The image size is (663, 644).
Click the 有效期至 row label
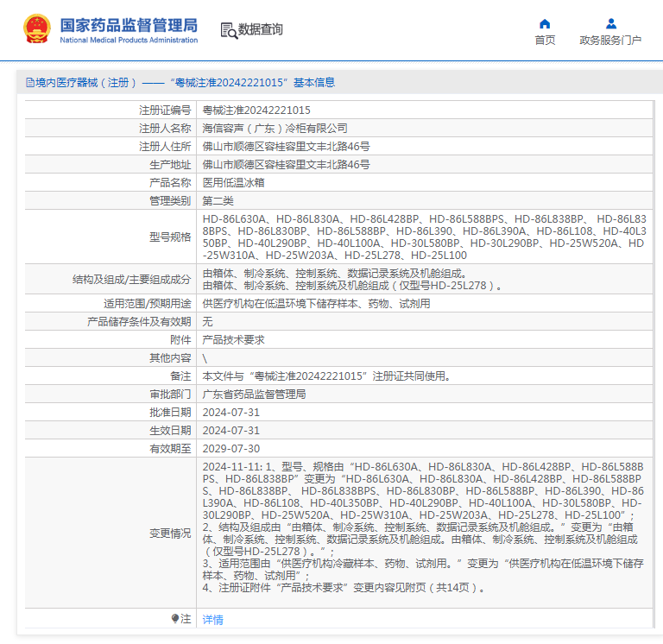tap(170, 449)
